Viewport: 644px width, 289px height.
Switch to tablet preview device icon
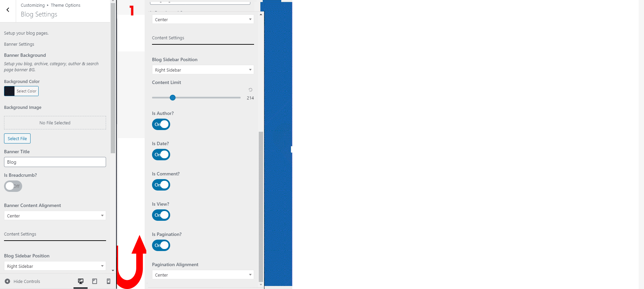(x=95, y=281)
